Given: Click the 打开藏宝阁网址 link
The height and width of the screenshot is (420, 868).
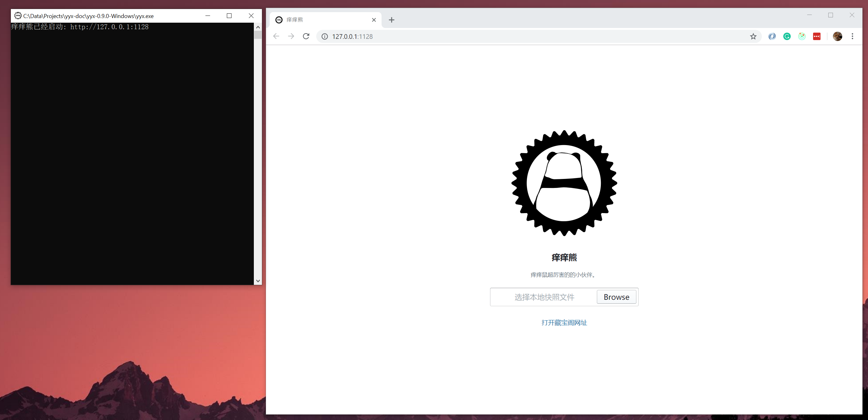Looking at the screenshot, I should (564, 322).
